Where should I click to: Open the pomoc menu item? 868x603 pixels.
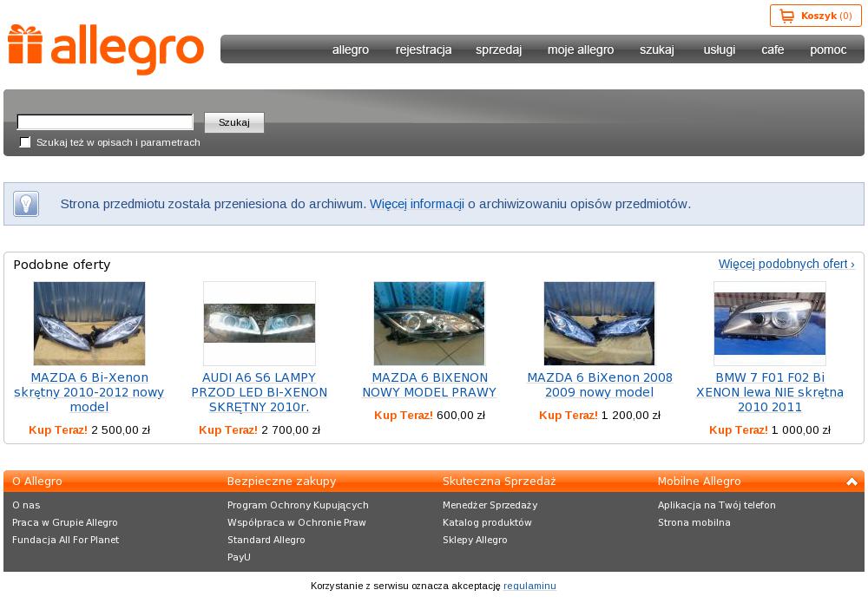(x=828, y=49)
